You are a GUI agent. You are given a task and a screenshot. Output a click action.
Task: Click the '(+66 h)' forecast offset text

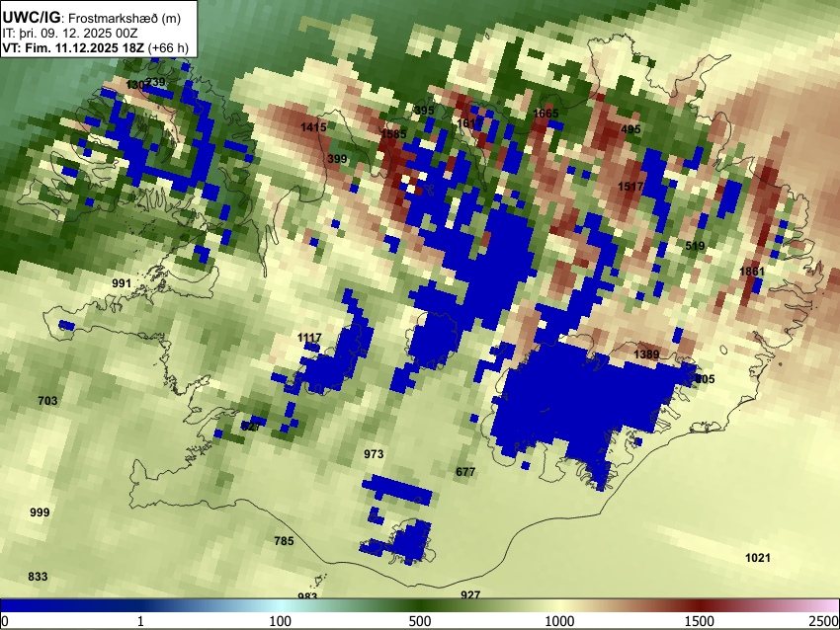(x=168, y=47)
